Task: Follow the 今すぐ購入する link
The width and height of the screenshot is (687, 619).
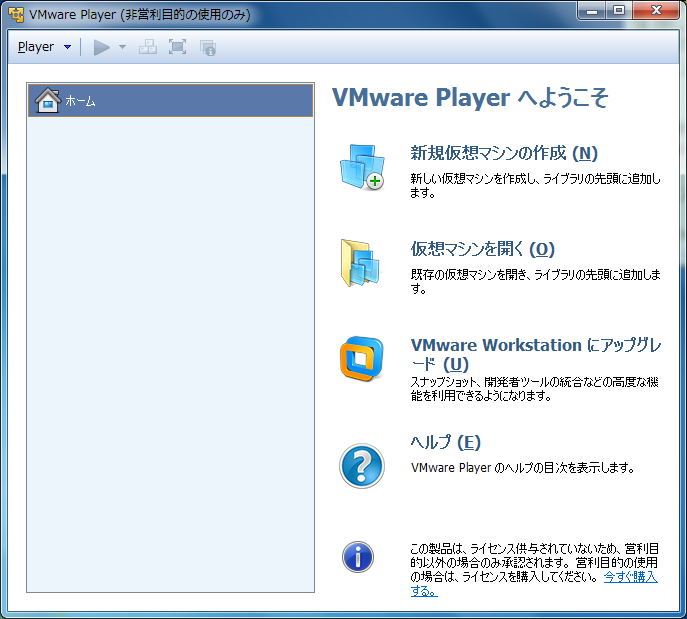Action: coord(630,577)
